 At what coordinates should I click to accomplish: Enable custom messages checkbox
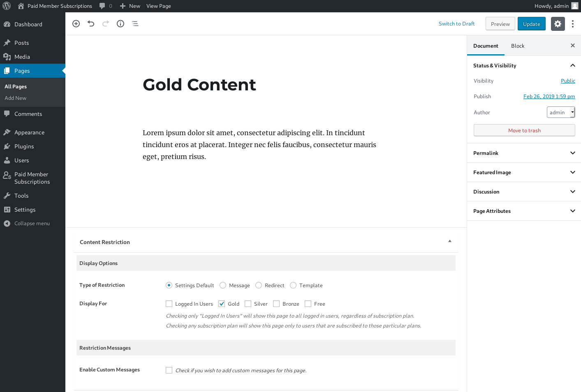pos(169,370)
